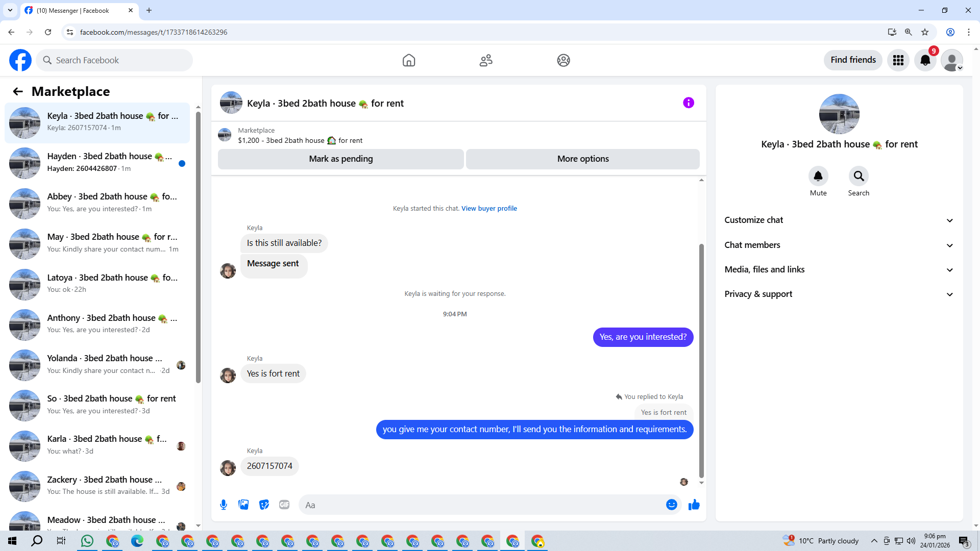Image resolution: width=980 pixels, height=551 pixels.
Task: Attach a photo using the image icon
Action: click(x=243, y=505)
